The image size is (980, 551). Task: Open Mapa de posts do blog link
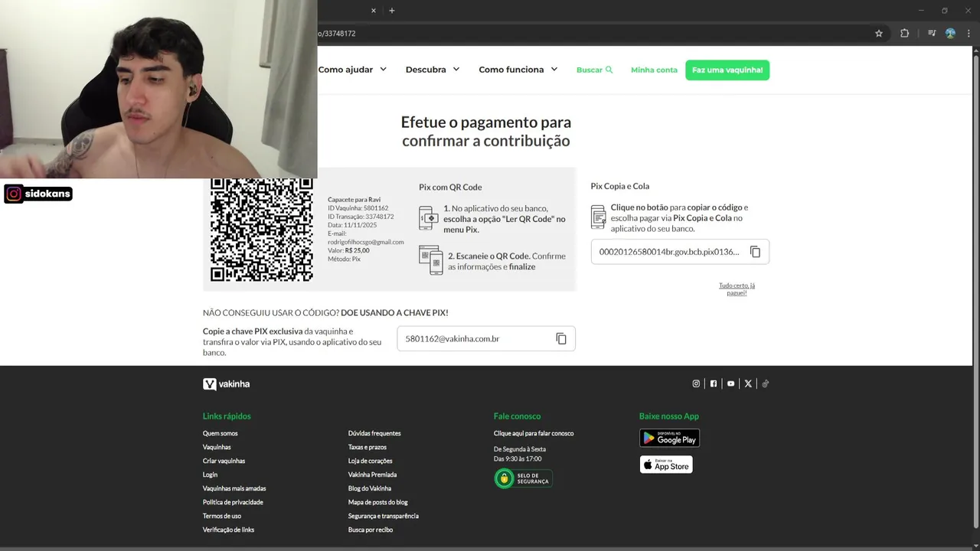[x=378, y=502]
